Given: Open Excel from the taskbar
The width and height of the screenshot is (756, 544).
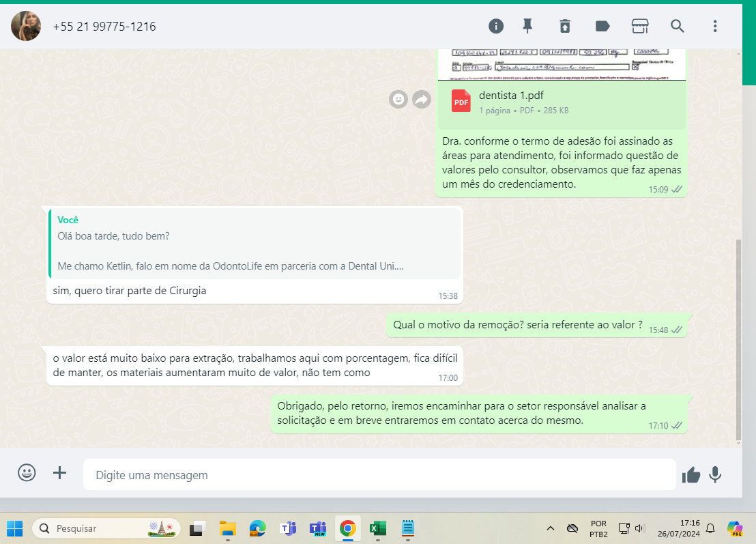Looking at the screenshot, I should point(378,528).
